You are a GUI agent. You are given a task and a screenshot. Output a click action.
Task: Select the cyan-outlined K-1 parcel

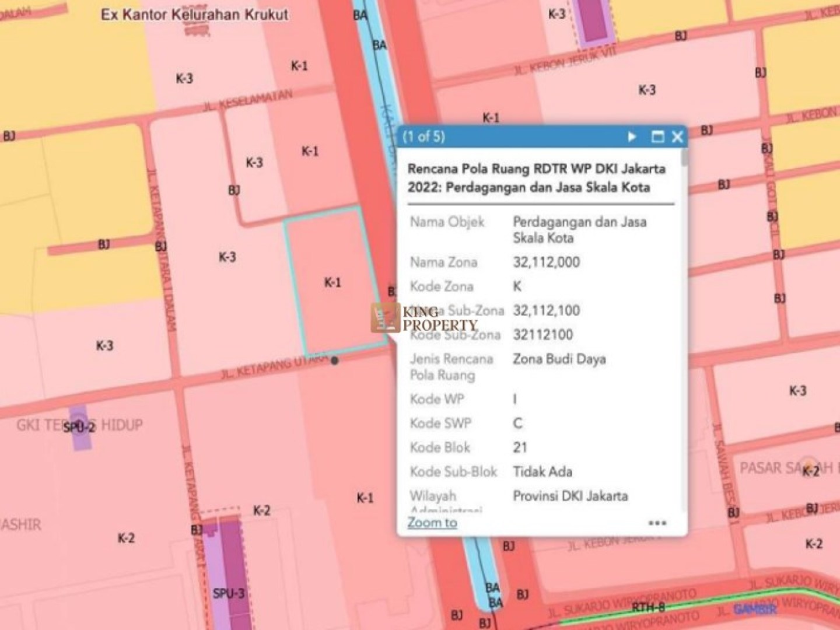click(330, 257)
